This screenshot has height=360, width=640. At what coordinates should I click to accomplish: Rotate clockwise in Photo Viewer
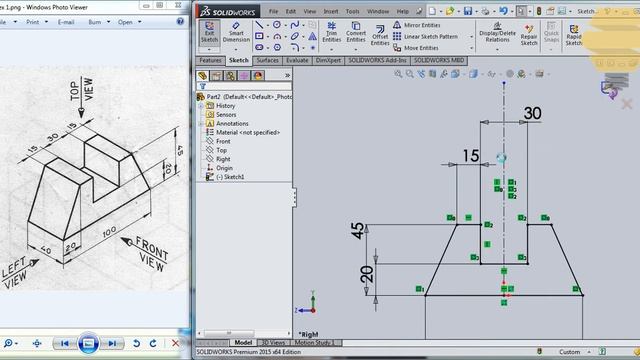[x=153, y=343]
